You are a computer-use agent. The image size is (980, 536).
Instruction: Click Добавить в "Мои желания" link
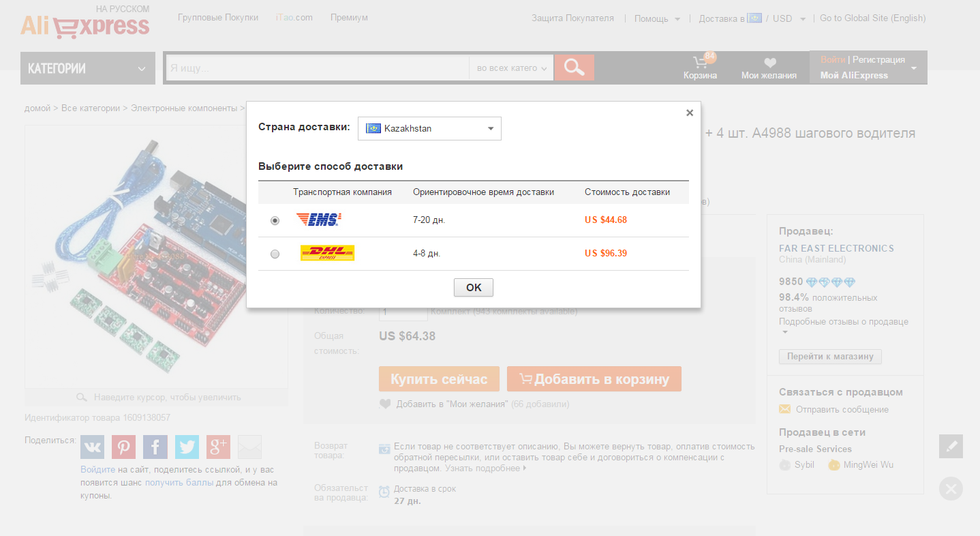453,404
